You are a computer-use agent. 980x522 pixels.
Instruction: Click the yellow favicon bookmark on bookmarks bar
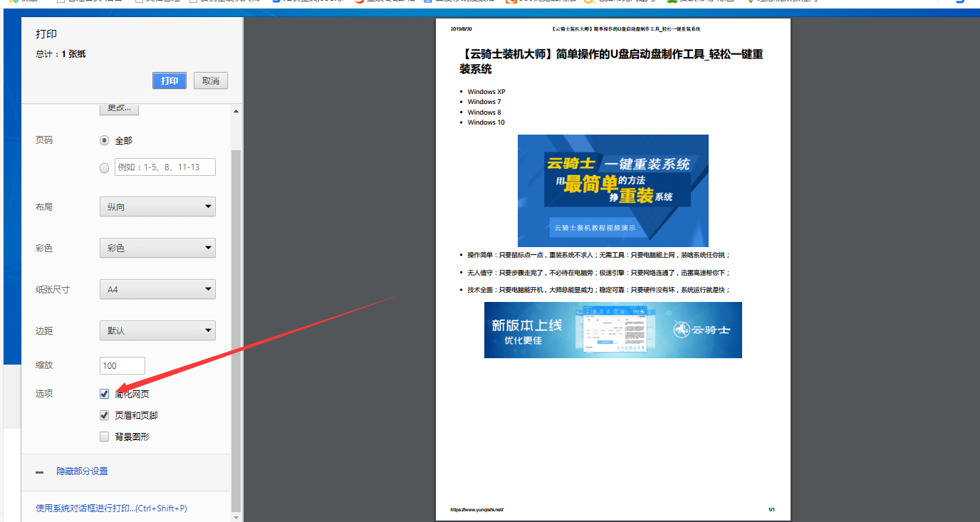(588, 3)
